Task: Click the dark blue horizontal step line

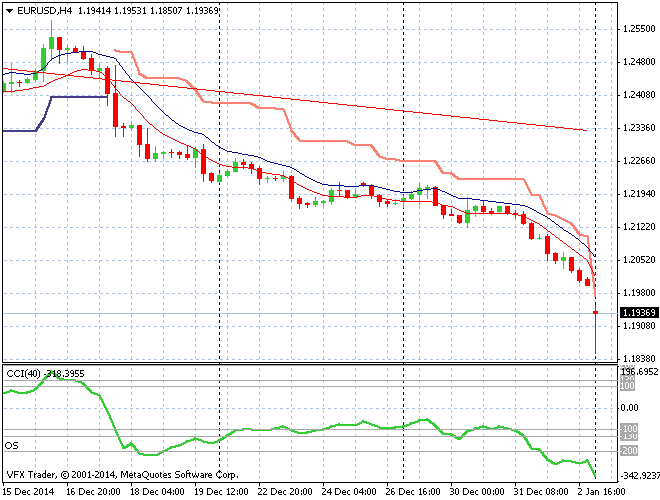Action: tap(78, 97)
